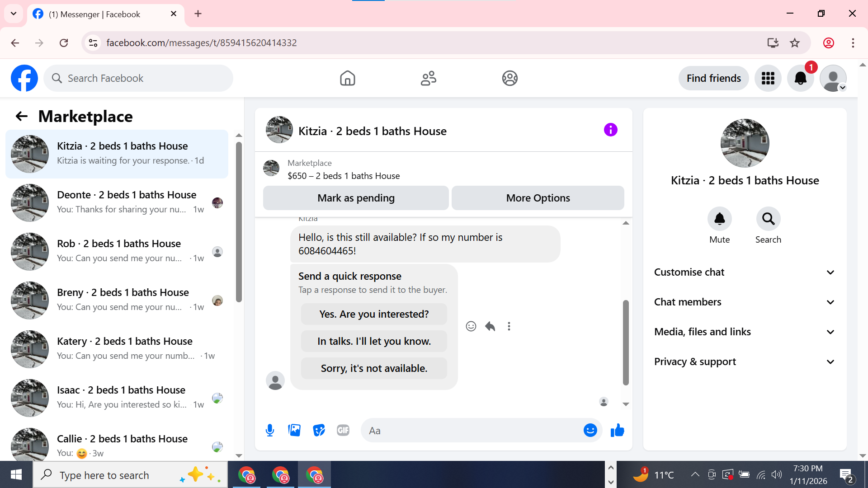Select the Messenger | Facebook browser tab
The height and width of the screenshot is (488, 868).
pyautogui.click(x=105, y=14)
